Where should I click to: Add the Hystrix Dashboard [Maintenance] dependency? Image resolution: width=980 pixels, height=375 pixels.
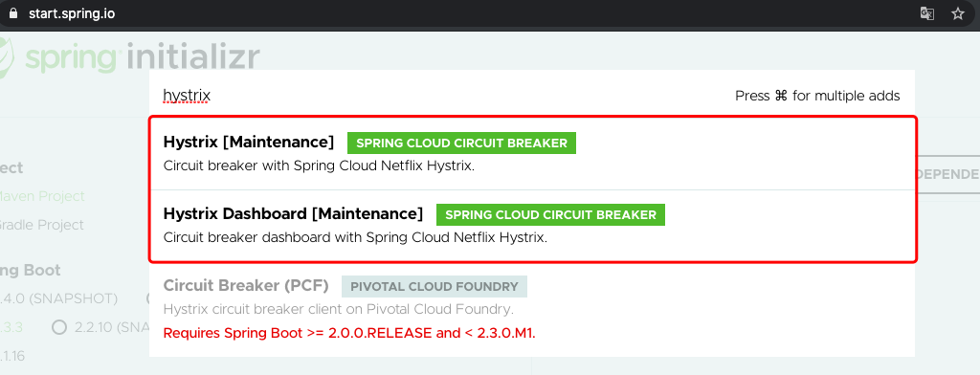(x=532, y=225)
